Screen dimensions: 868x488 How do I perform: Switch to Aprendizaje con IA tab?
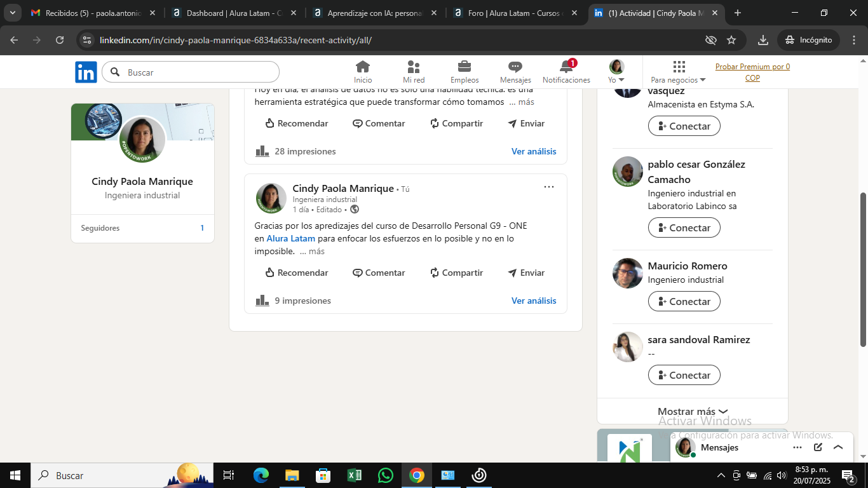pos(375,13)
